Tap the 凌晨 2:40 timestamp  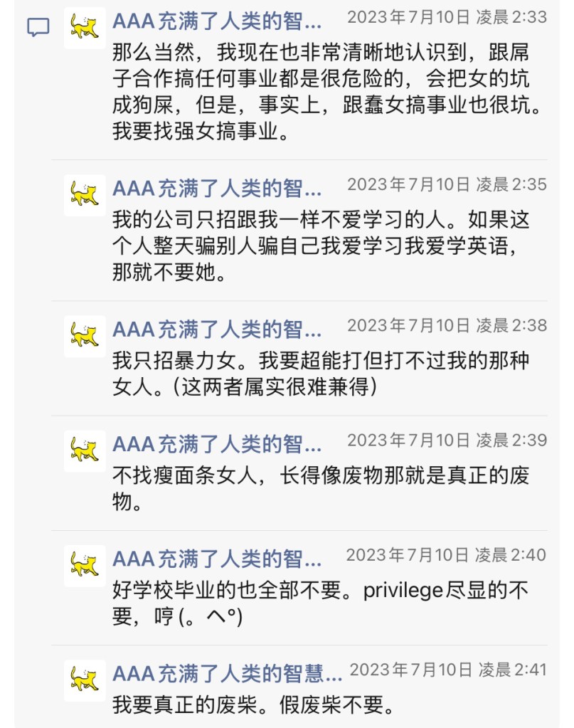click(447, 555)
